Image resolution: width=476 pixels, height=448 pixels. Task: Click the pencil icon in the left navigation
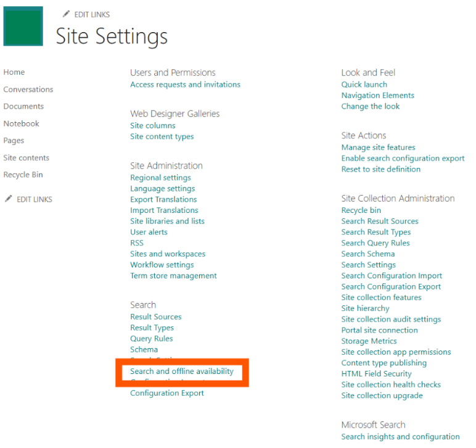[9, 199]
